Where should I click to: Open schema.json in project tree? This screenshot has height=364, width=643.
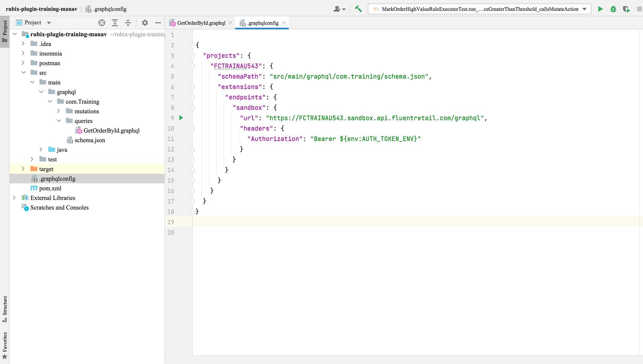click(x=90, y=140)
